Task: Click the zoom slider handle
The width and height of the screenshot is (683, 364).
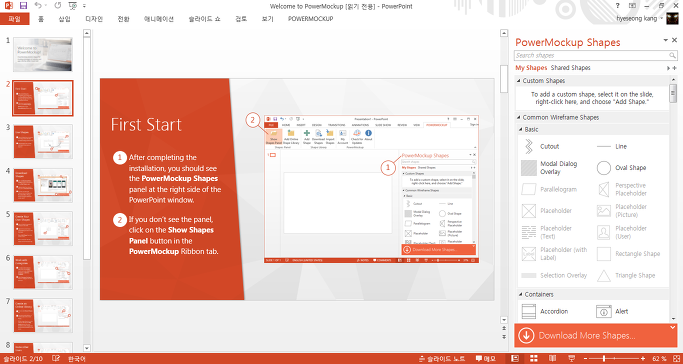Action: tap(604, 359)
